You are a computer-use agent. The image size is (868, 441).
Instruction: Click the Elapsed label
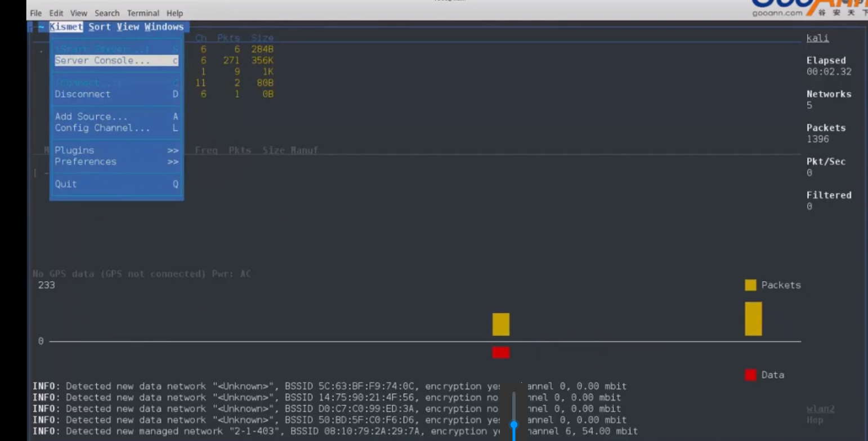[826, 60]
